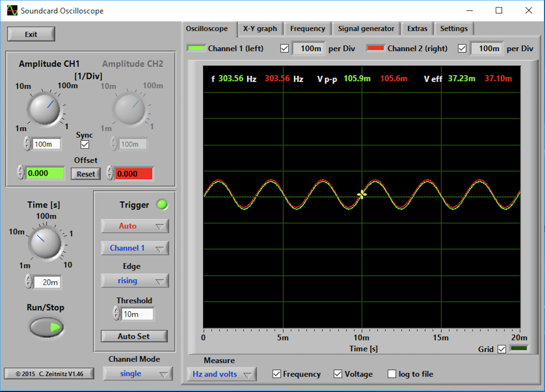Image resolution: width=545 pixels, height=392 pixels.
Task: Enable the log to file checkbox
Action: 392,374
